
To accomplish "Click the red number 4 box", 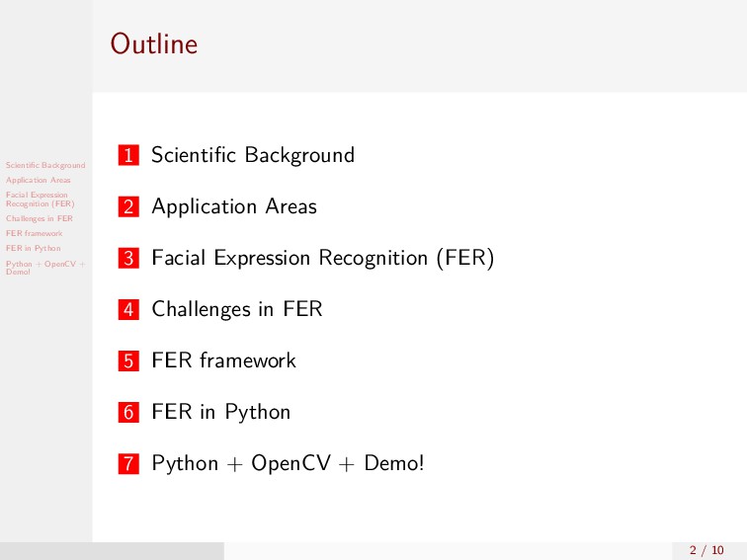I will [x=128, y=309].
